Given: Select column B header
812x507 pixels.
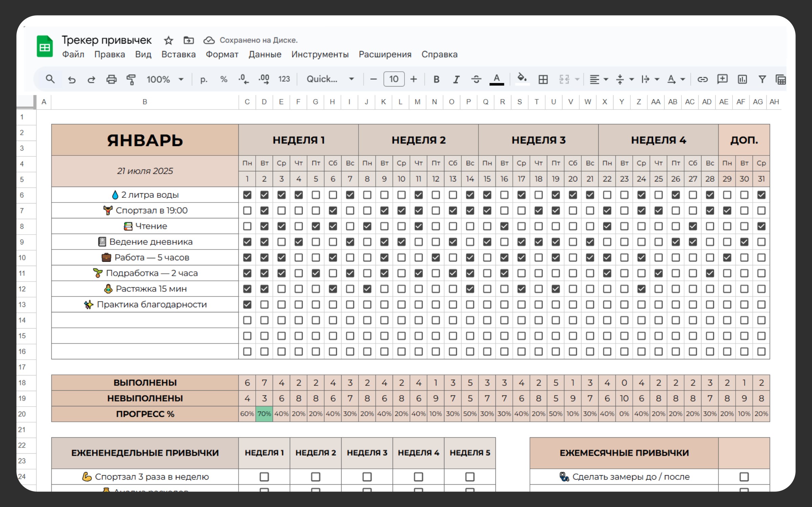Looking at the screenshot, I should (x=145, y=102).
